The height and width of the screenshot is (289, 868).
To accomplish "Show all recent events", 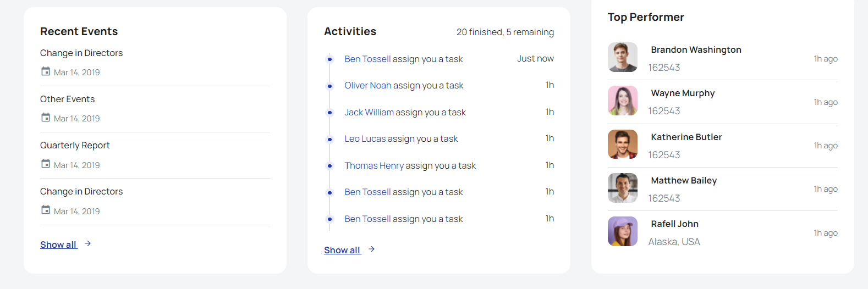I will click(58, 244).
